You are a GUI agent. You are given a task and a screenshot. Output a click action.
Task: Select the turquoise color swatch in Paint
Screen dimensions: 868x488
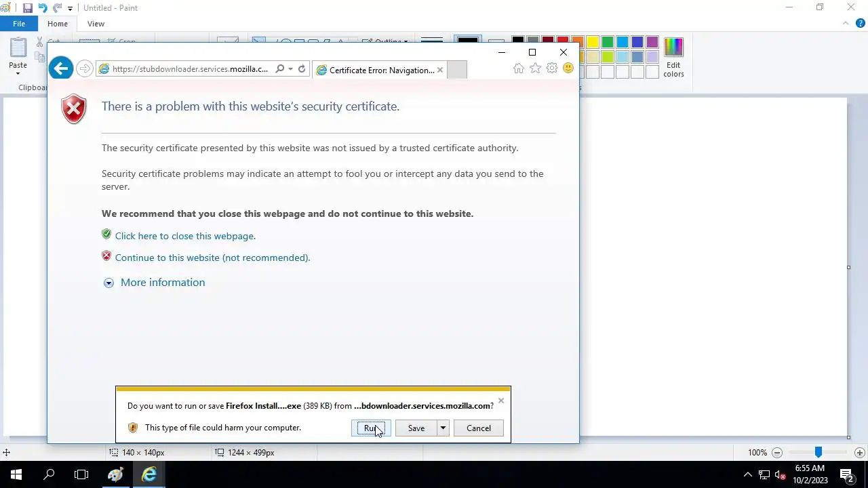click(623, 42)
